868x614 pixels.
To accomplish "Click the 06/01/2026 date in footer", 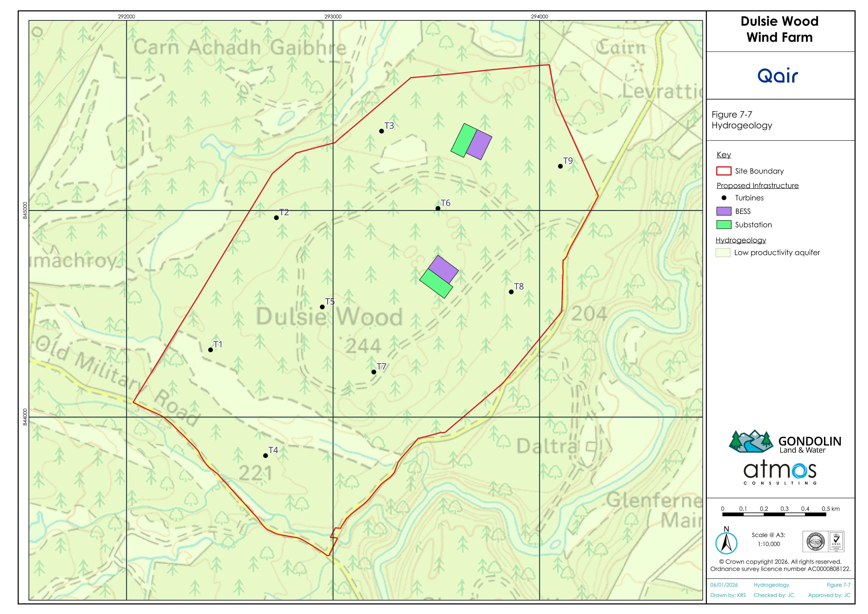I will (x=724, y=585).
